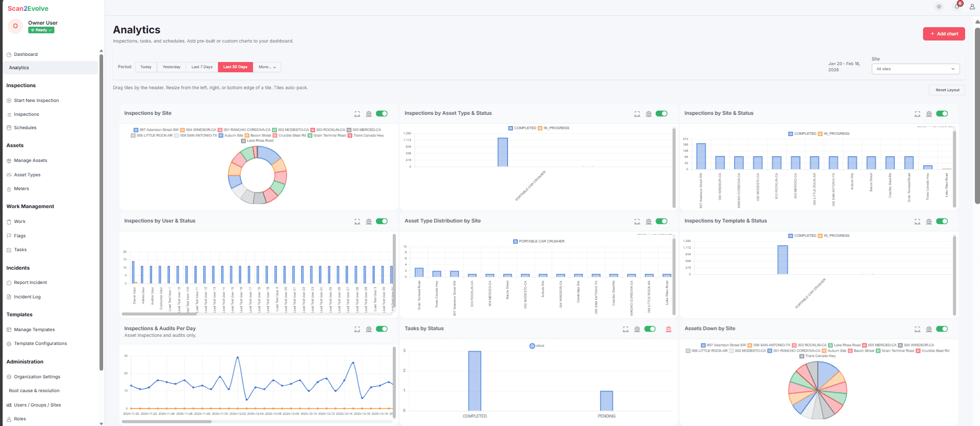Screen dimensions: 980x426
Task: Open Manage Templates in the sidebar
Action: point(34,330)
